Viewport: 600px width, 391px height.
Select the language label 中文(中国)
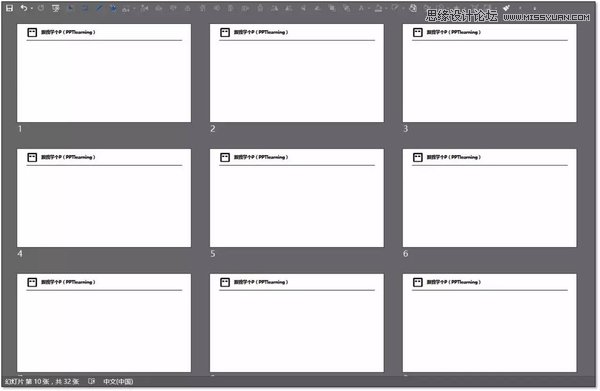pyautogui.click(x=118, y=381)
